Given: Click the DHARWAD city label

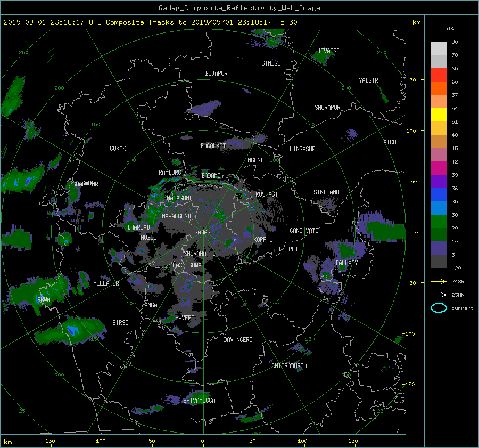Looking at the screenshot, I should point(138,227).
